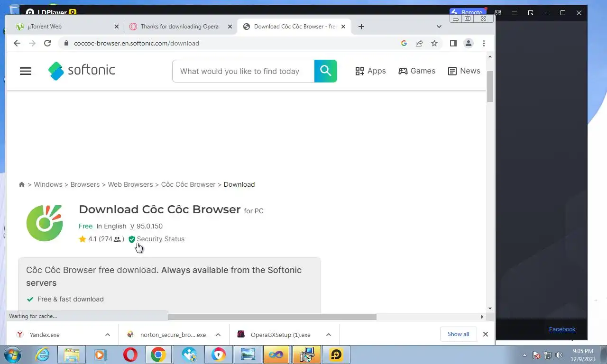Open Chrome's three-dot menu

[484, 43]
